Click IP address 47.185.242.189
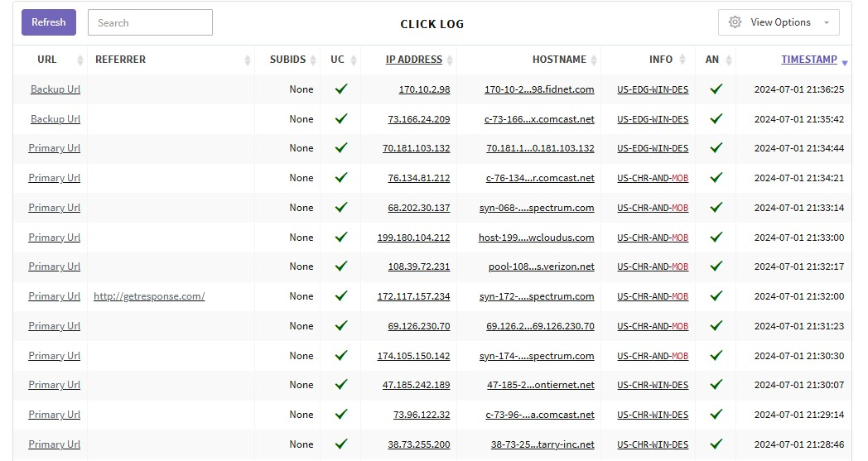 416,385
